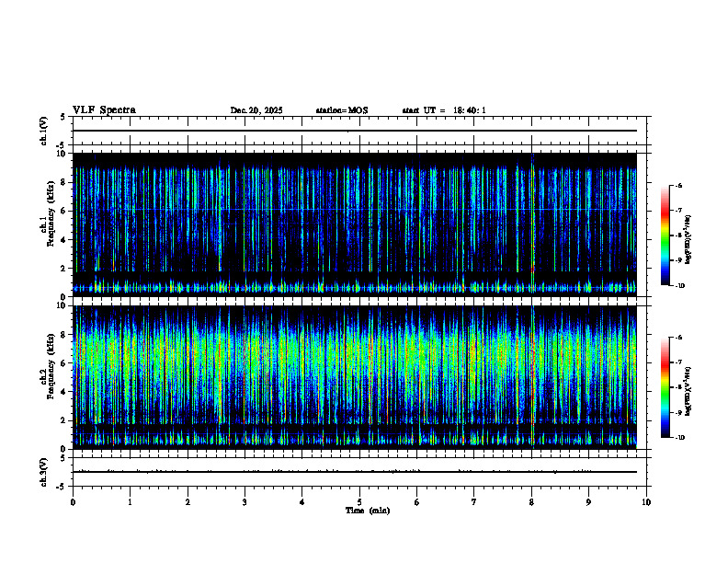Click the "ch.1(V)" axis label
The width and height of the screenshot is (728, 563).
click(44, 131)
